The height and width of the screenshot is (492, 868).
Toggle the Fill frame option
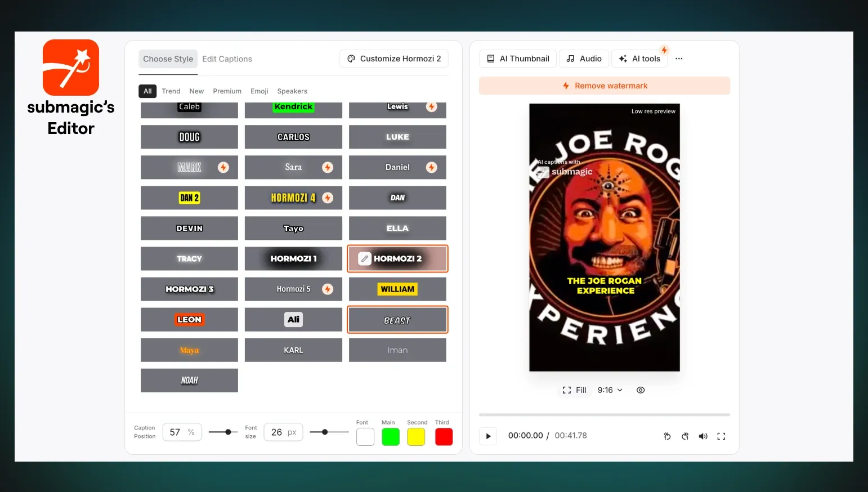574,390
